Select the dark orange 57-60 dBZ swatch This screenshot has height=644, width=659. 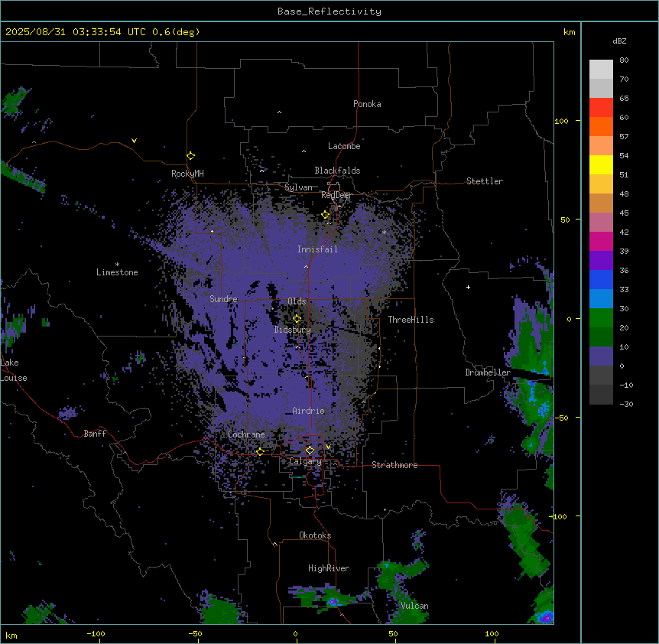[601, 126]
